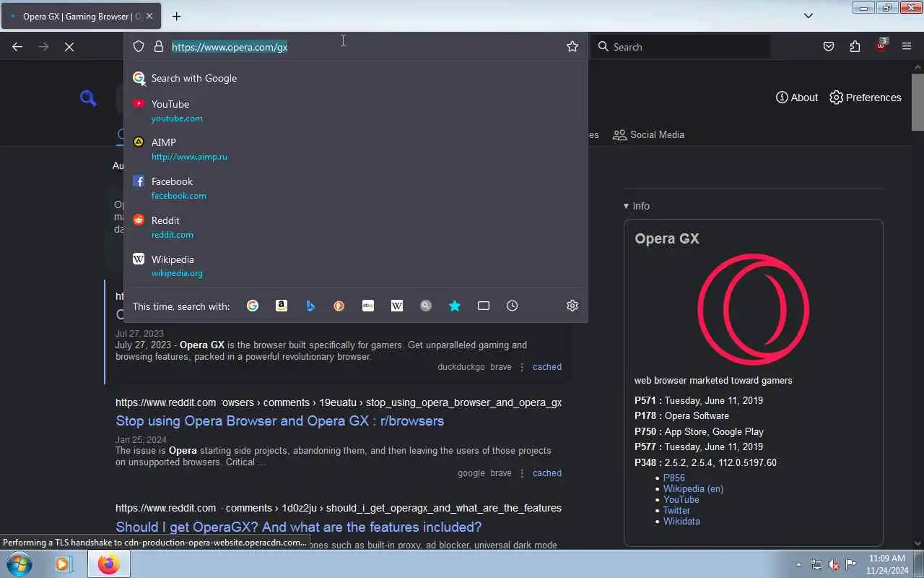Screen dimensions: 924x578
Task: Stop loading the current page
Action: click(69, 46)
